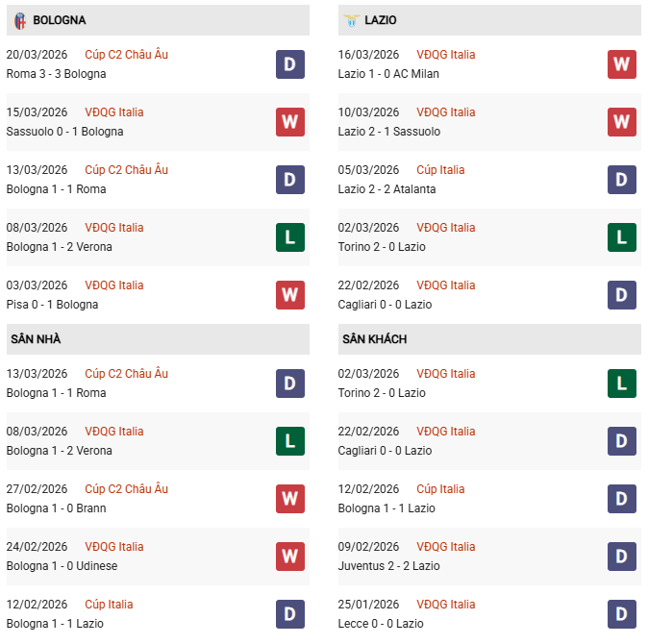
Task: Click the SÂN NHÀ section header
Action: (x=36, y=339)
